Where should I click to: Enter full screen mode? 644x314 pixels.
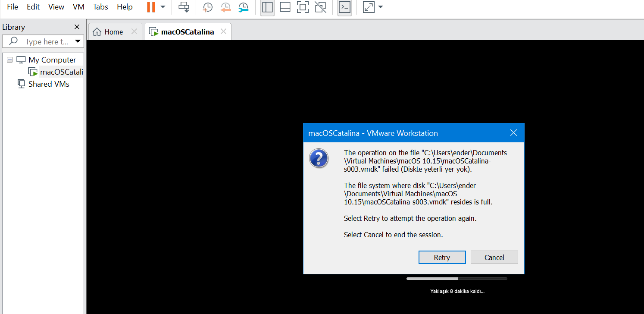303,7
